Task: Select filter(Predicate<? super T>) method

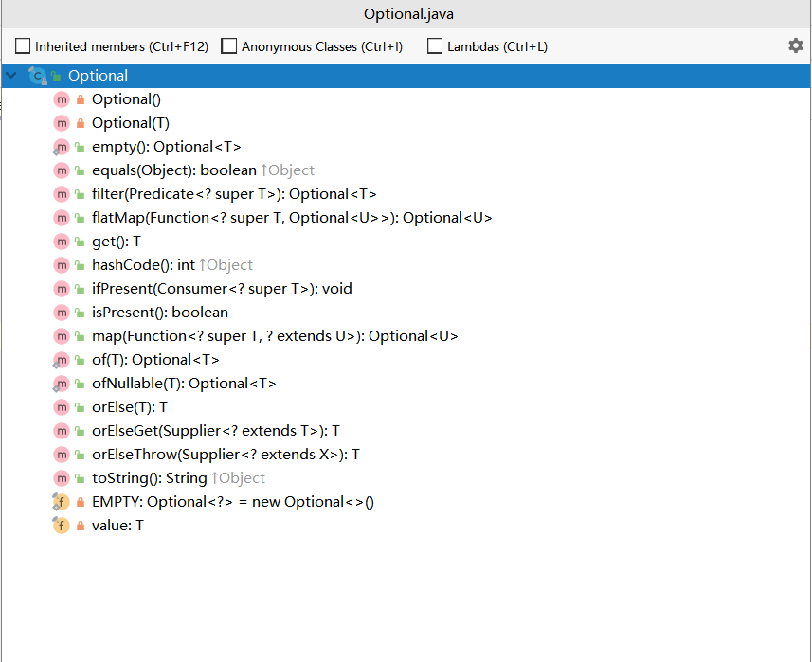Action: [234, 194]
